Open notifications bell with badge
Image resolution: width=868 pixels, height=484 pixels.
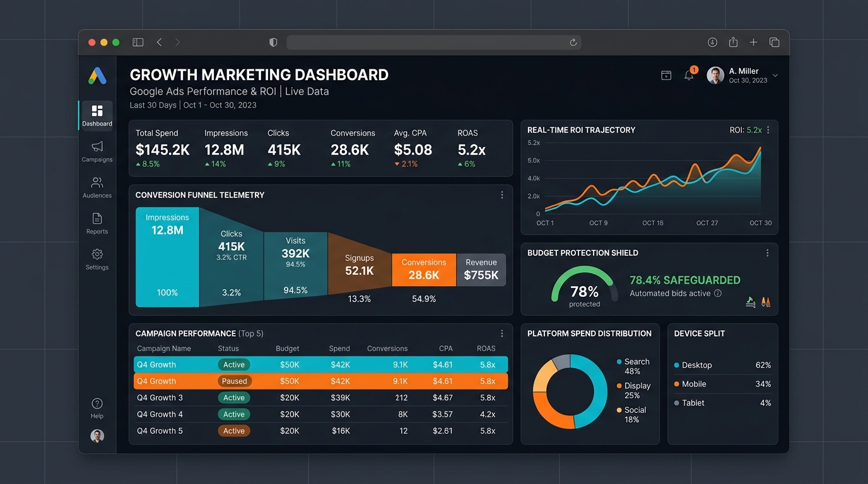tap(689, 75)
